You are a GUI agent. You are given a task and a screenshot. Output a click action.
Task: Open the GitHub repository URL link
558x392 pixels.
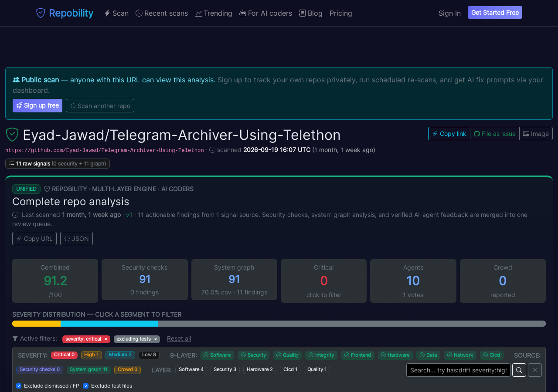pos(105,150)
